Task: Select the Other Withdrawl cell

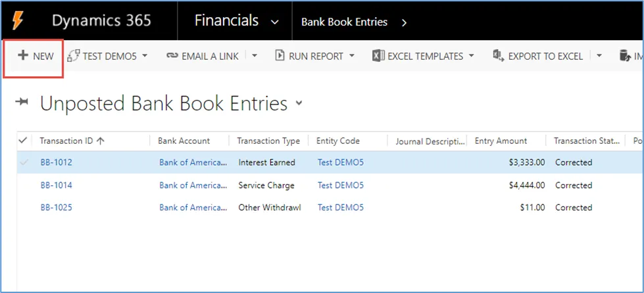Action: click(270, 207)
